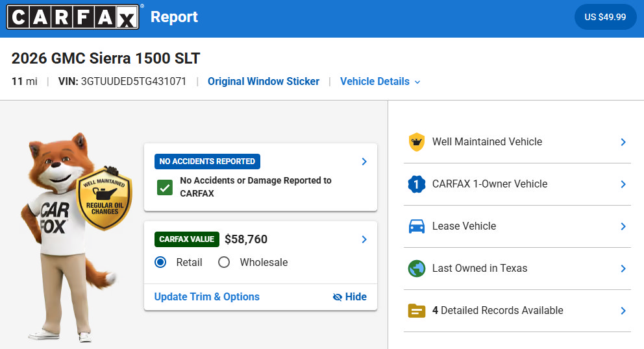Click the Vehicle Details link text
Screen dimensions: 644x349
pos(375,81)
